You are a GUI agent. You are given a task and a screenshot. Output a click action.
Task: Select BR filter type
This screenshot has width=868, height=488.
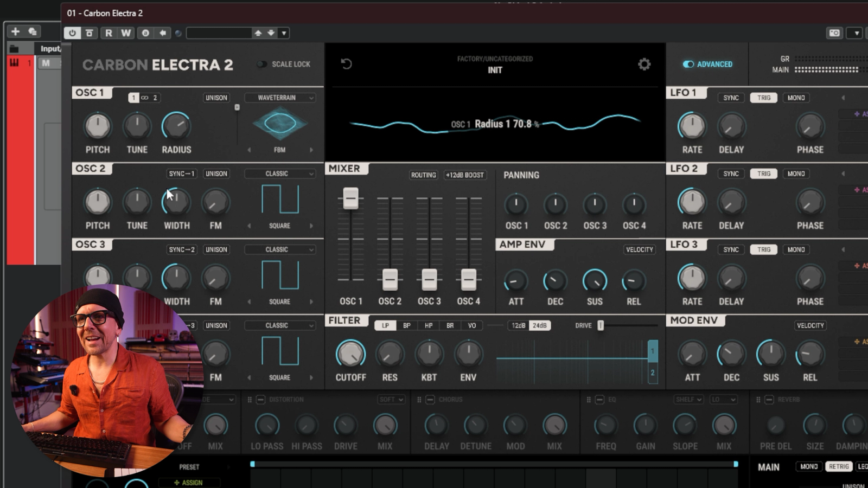tap(450, 325)
